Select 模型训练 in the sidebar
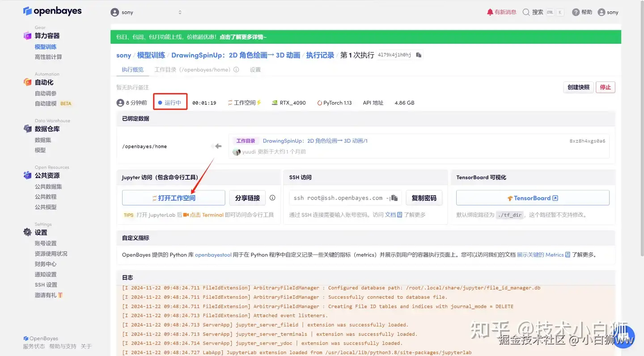The height and width of the screenshot is (356, 644). coord(46,47)
